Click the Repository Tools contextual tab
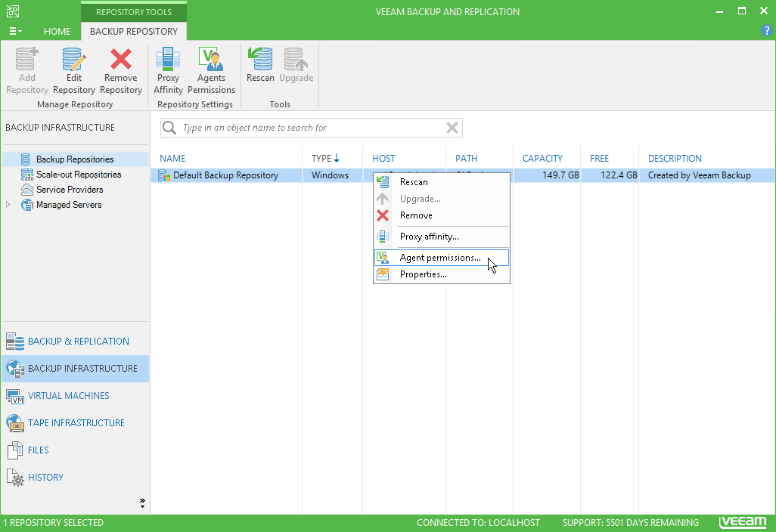776x532 pixels. (134, 12)
